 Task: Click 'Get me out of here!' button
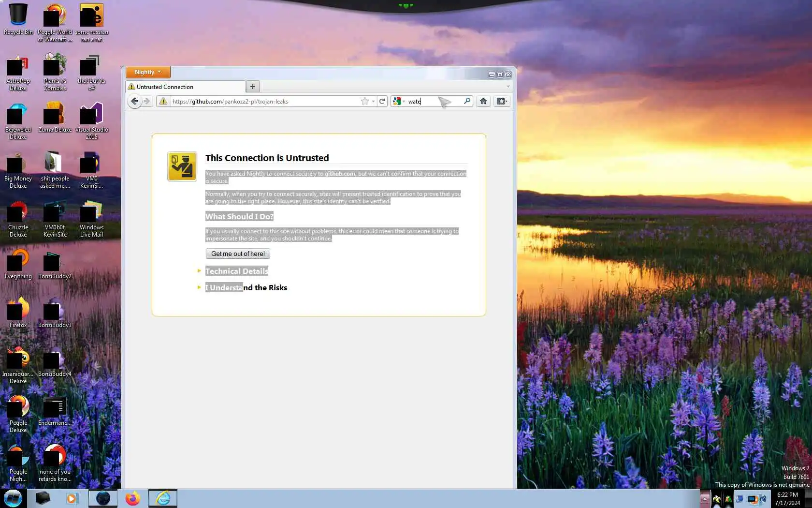pos(238,254)
